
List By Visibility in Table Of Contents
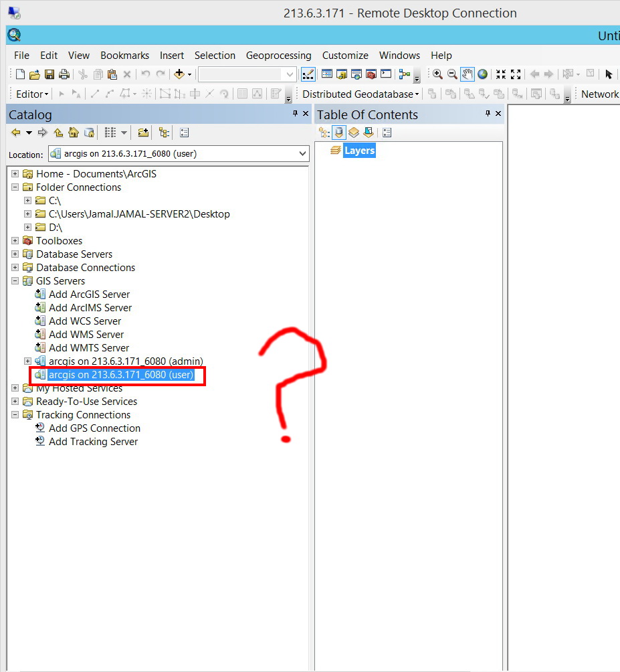[354, 133]
